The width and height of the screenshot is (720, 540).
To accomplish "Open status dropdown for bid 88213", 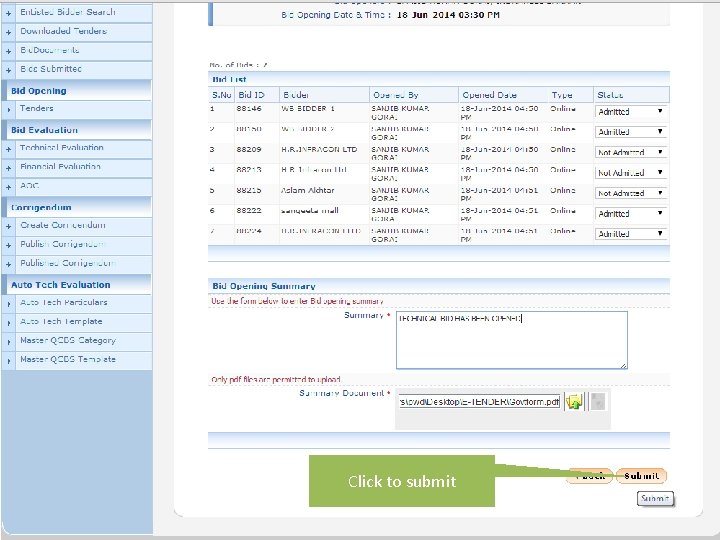I will click(630, 173).
